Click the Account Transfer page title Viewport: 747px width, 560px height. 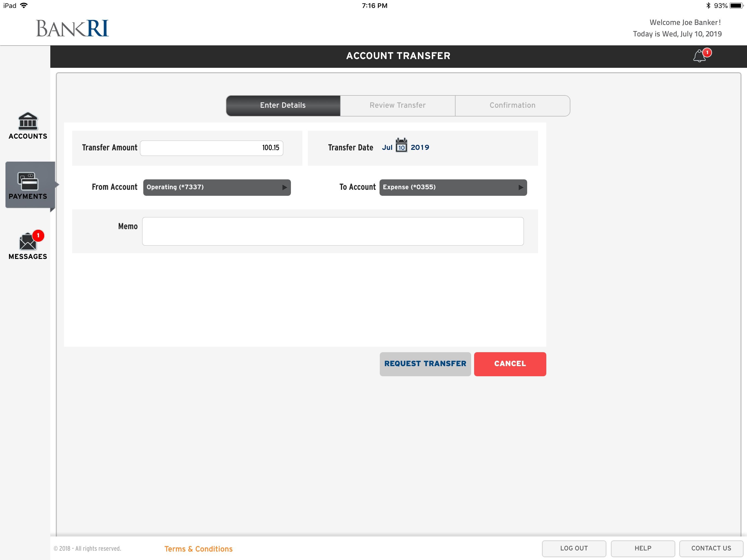pyautogui.click(x=398, y=56)
